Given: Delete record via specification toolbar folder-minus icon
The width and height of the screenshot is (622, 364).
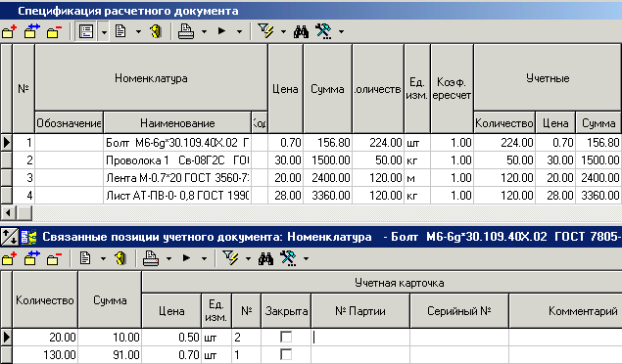Looking at the screenshot, I should pos(54,31).
